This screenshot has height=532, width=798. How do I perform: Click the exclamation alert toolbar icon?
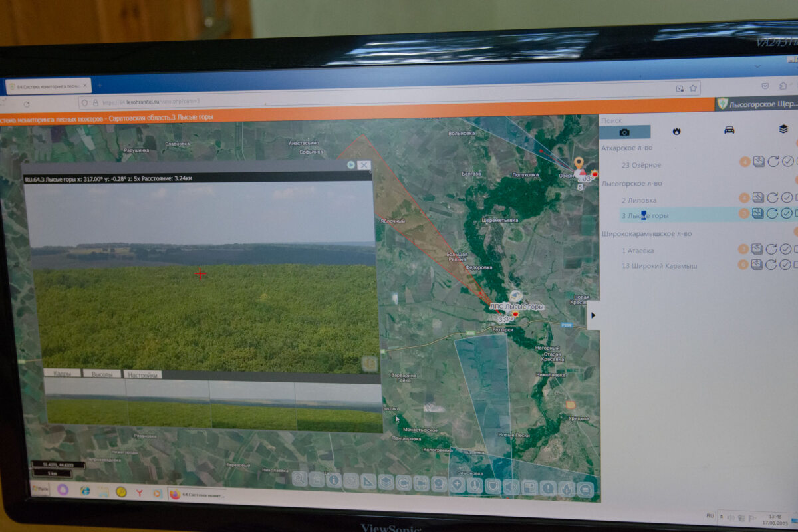(x=548, y=488)
